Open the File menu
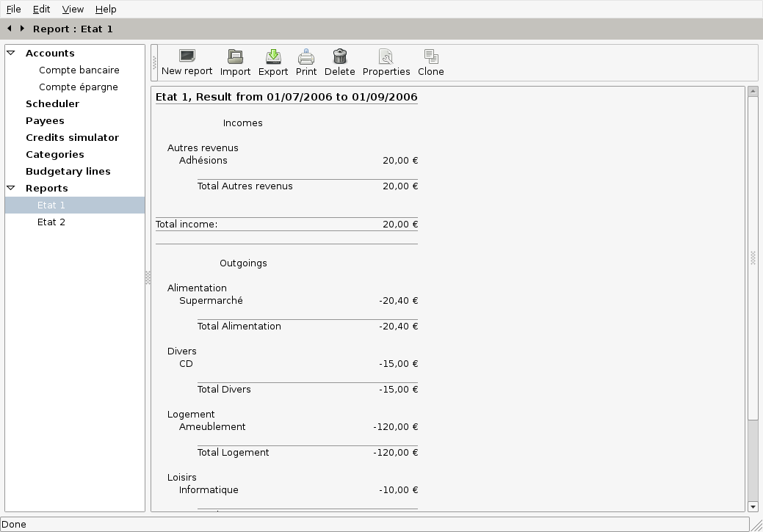 (13, 10)
